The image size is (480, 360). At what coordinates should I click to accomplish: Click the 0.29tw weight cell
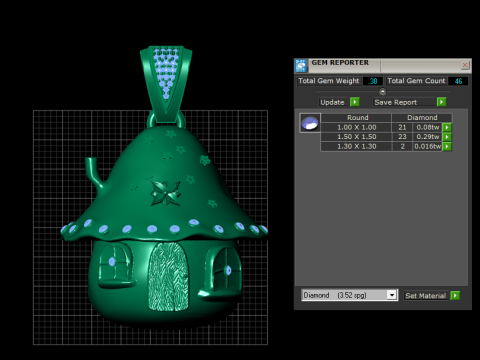(428, 137)
